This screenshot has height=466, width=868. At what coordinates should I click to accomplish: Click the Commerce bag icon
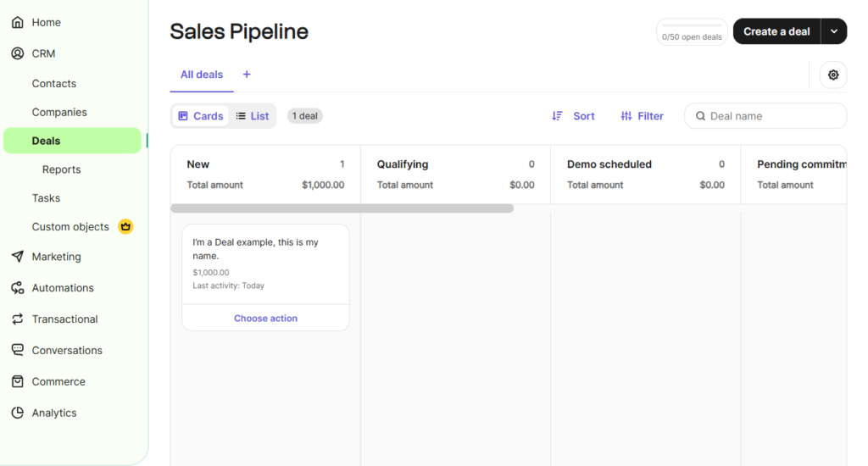(x=18, y=381)
